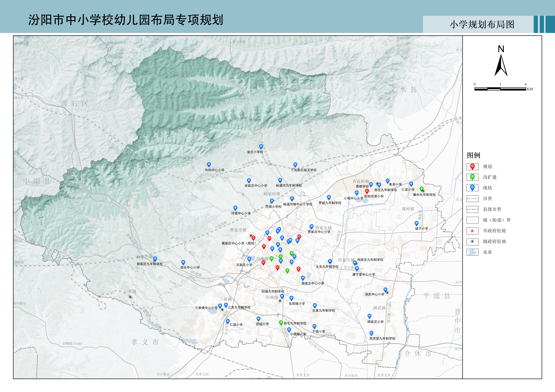555x392 pixels.
Task: Click the 水系 legend color swatch
Action: (472, 252)
